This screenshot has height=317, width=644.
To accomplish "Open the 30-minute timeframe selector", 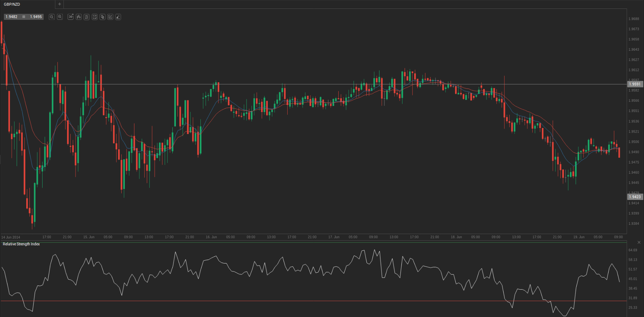I will tap(71, 17).
